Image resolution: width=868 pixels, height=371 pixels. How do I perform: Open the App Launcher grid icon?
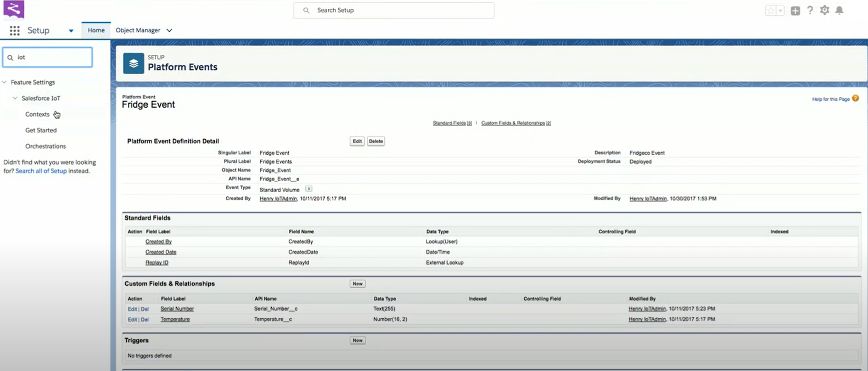[x=15, y=31]
